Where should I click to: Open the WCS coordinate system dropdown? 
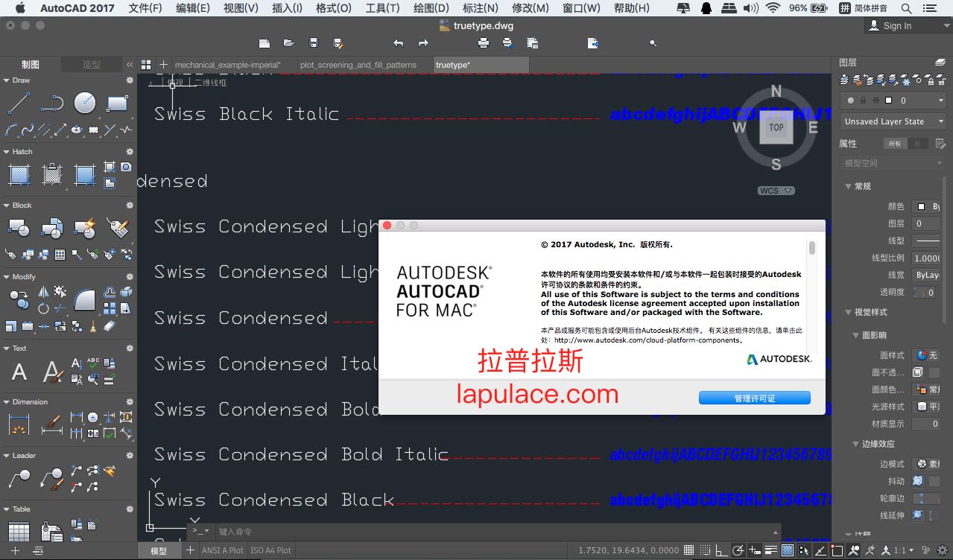776,191
